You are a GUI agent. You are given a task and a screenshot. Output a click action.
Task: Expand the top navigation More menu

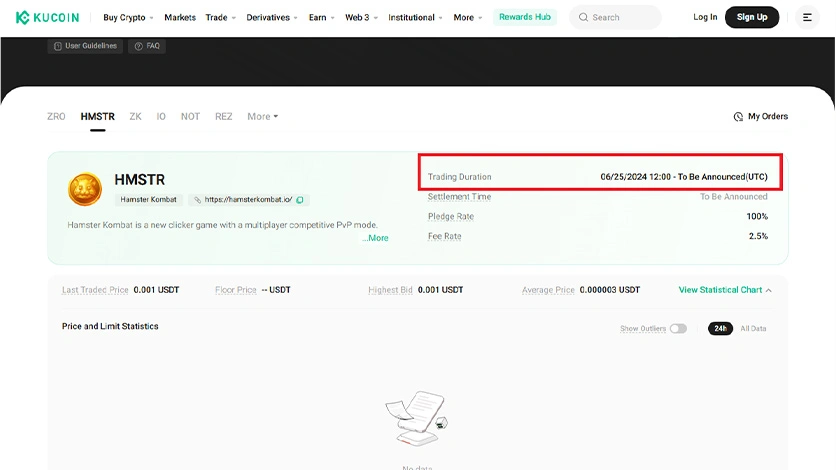pos(468,18)
